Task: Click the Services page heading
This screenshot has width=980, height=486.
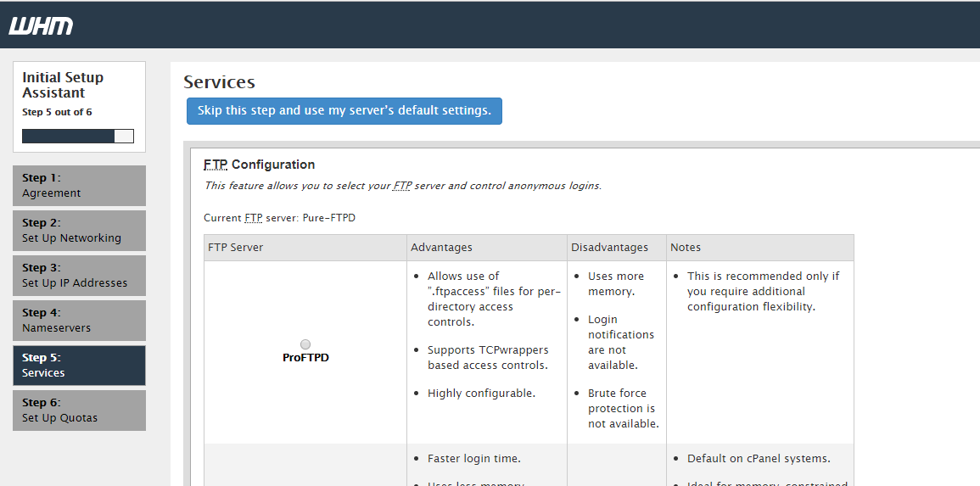Action: point(220,82)
